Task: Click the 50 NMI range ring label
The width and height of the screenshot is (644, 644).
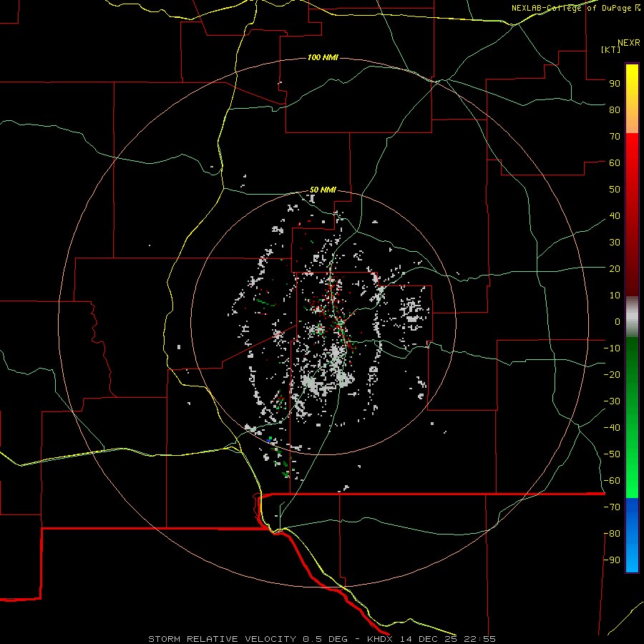Action: point(323,190)
